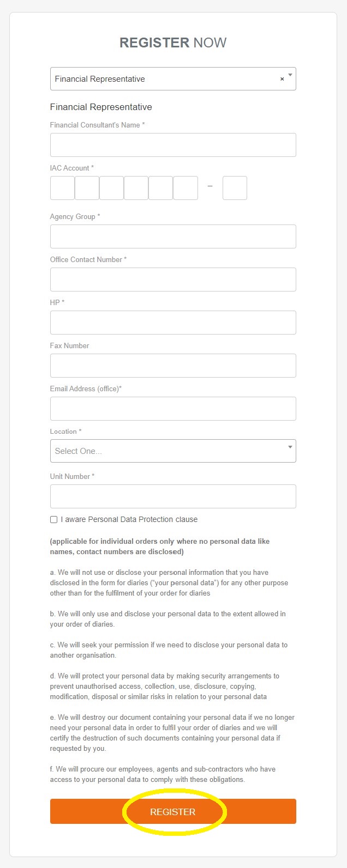Click the first IAC Account digit box
The width and height of the screenshot is (347, 868).
click(62, 188)
